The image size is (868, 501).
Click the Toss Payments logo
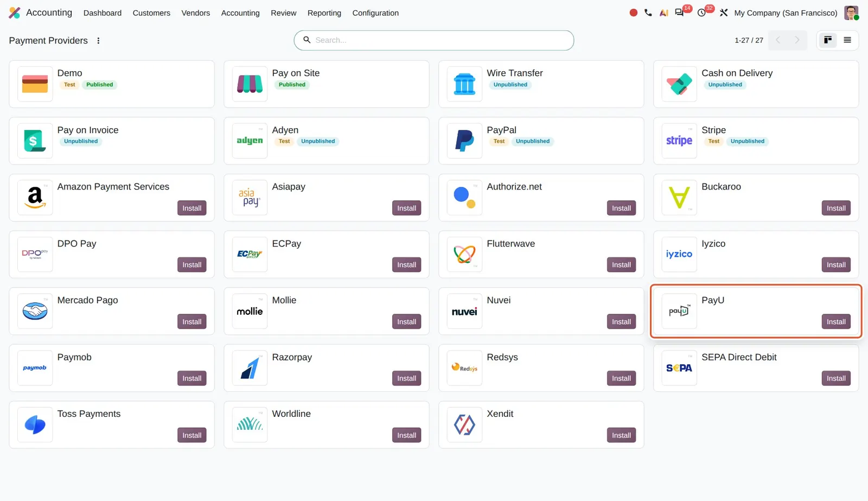pos(35,424)
